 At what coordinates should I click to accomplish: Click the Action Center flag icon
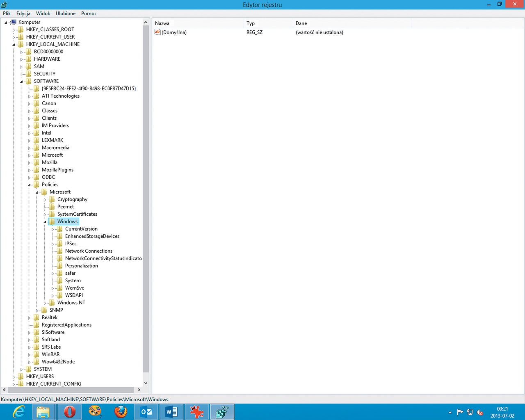click(x=460, y=412)
